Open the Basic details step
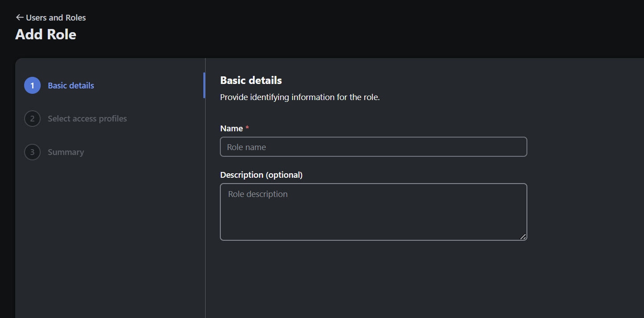 [71, 85]
